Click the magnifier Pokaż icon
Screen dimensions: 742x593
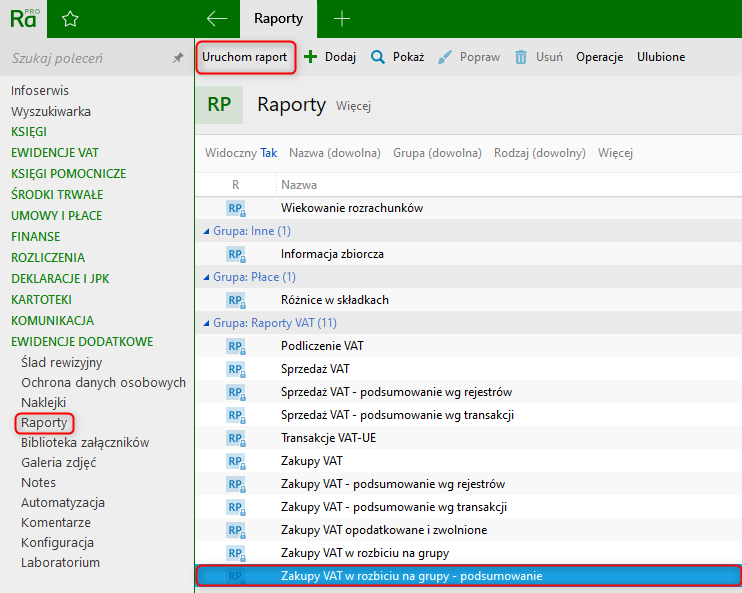point(378,57)
